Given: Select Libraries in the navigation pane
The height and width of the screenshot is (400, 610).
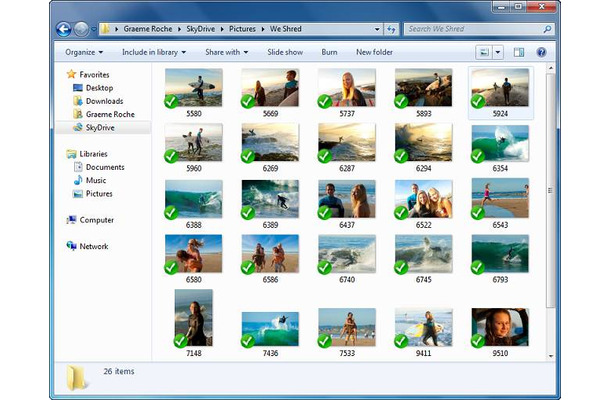Looking at the screenshot, I should [x=93, y=154].
